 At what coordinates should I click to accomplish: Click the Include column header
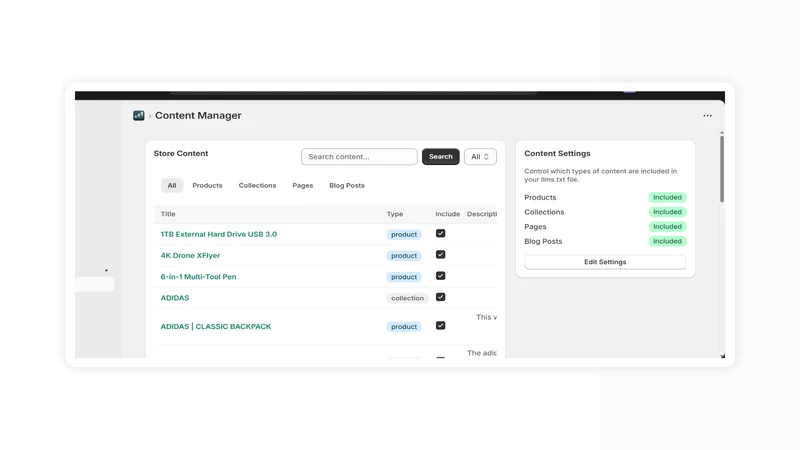447,214
